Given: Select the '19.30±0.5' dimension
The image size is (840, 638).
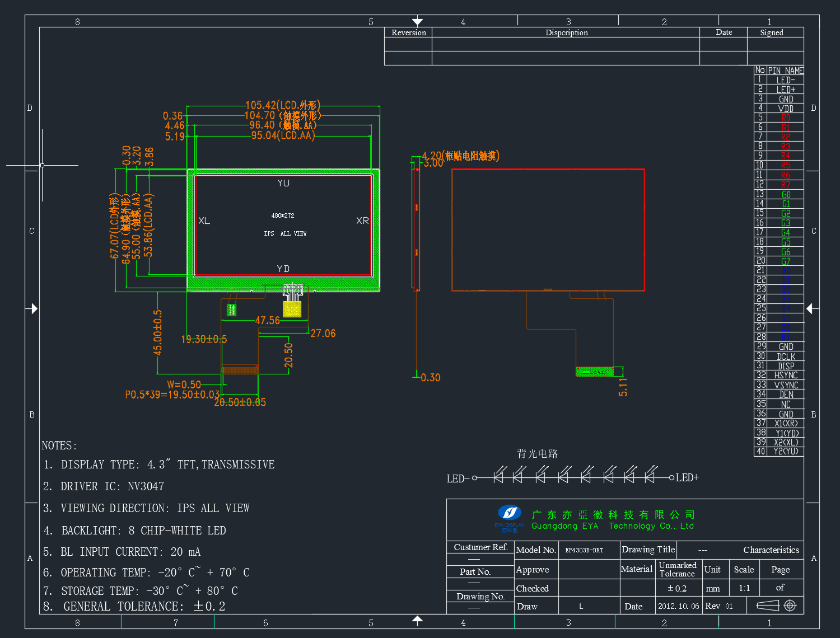Looking at the screenshot, I should coord(204,339).
